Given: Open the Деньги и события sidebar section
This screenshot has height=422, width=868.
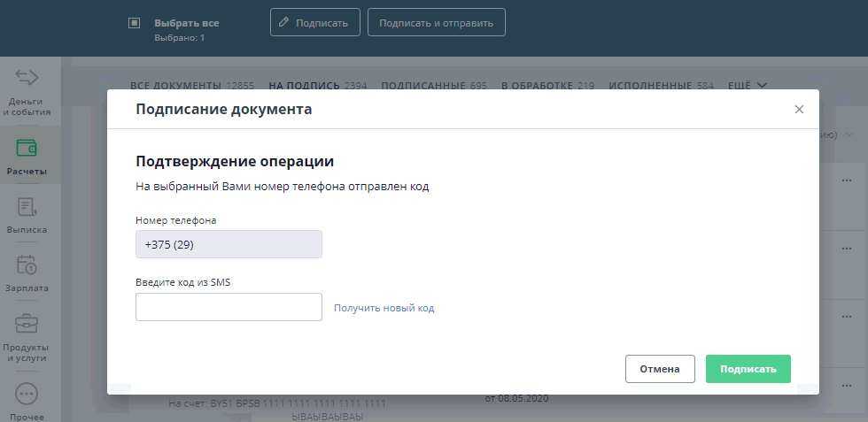Looking at the screenshot, I should 30,92.
